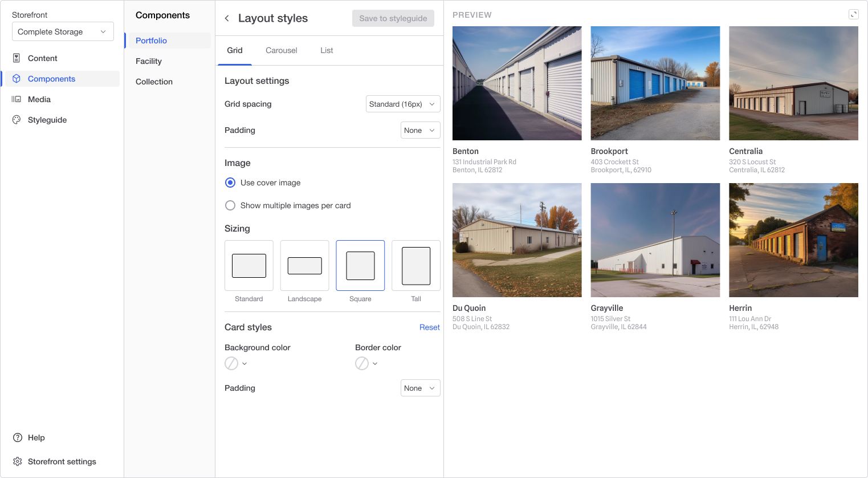The image size is (868, 478).
Task: Click the address 508 S Line St
Action: [472, 319]
